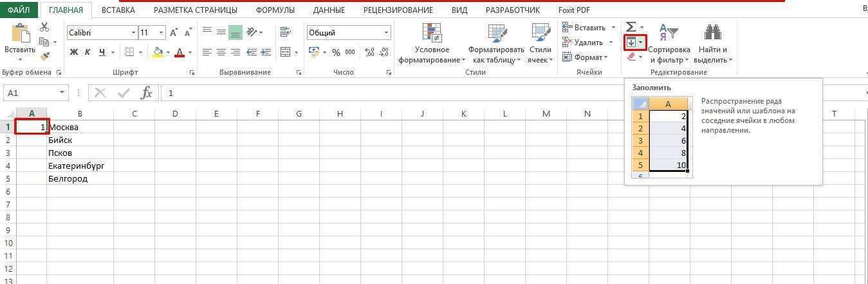868x284 pixels.
Task: Open the font color dropdown arrow
Action: click(x=190, y=53)
